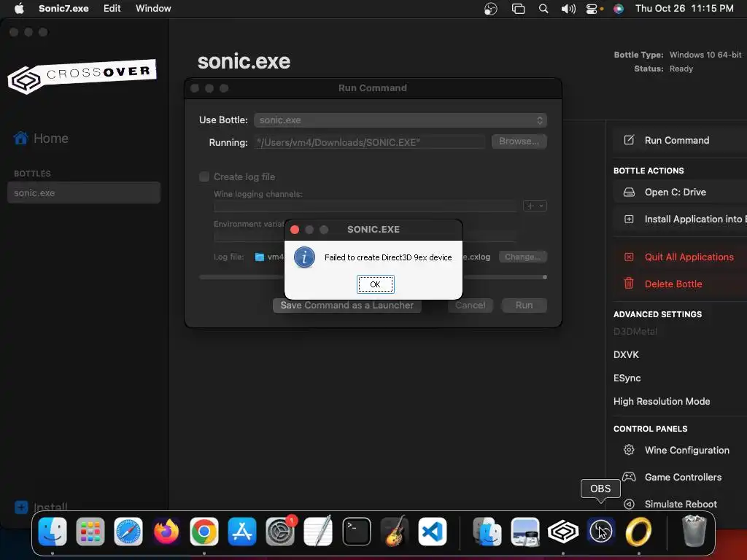
Task: Open Visual Studio Code from the Dock
Action: click(432, 532)
